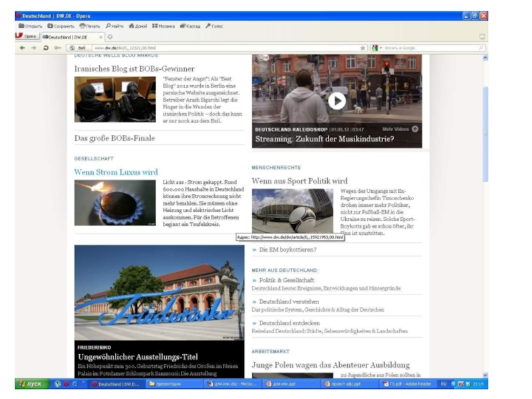Play the Streaming Musikindustrie video

(x=336, y=100)
